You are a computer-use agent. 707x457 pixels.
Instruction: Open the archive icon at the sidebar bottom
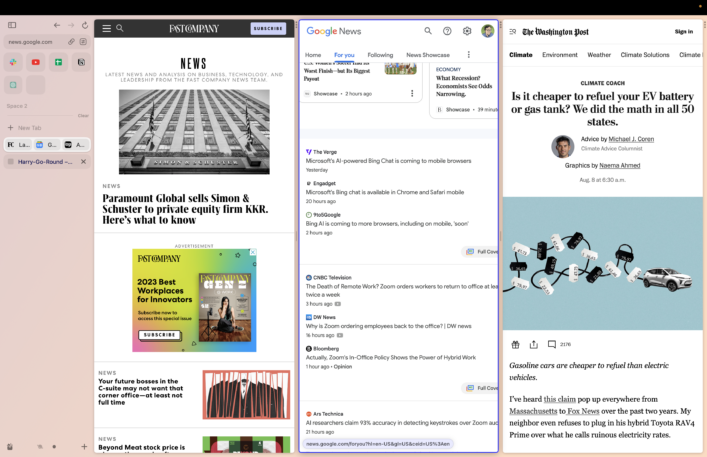click(10, 447)
